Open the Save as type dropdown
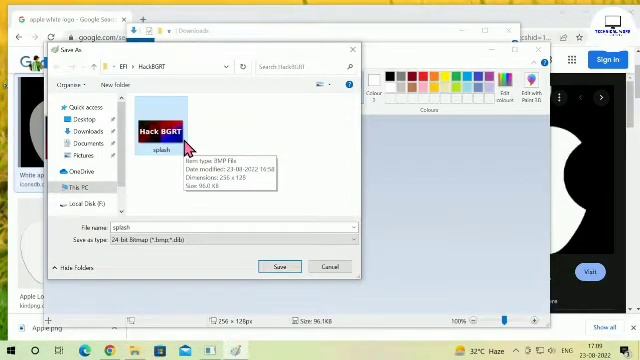640x360 pixels. click(234, 240)
